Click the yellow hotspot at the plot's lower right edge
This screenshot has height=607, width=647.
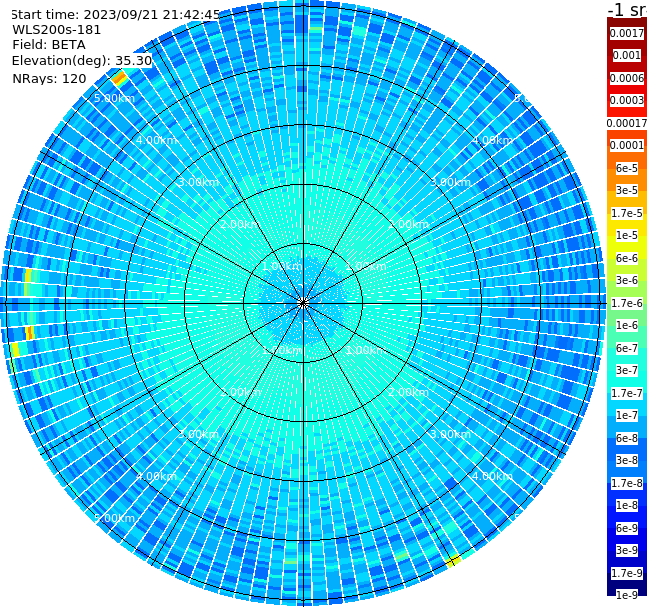pyautogui.click(x=453, y=561)
